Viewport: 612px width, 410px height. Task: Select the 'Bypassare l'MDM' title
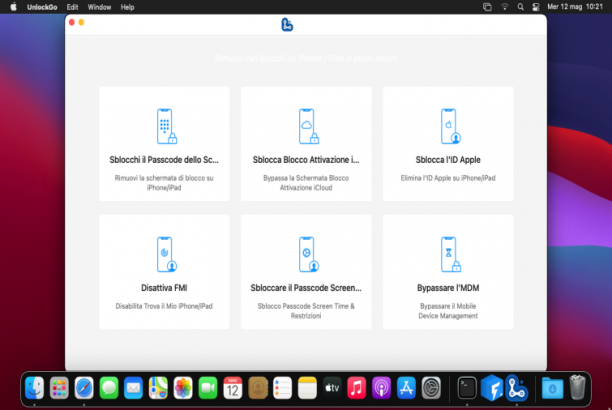tap(448, 288)
